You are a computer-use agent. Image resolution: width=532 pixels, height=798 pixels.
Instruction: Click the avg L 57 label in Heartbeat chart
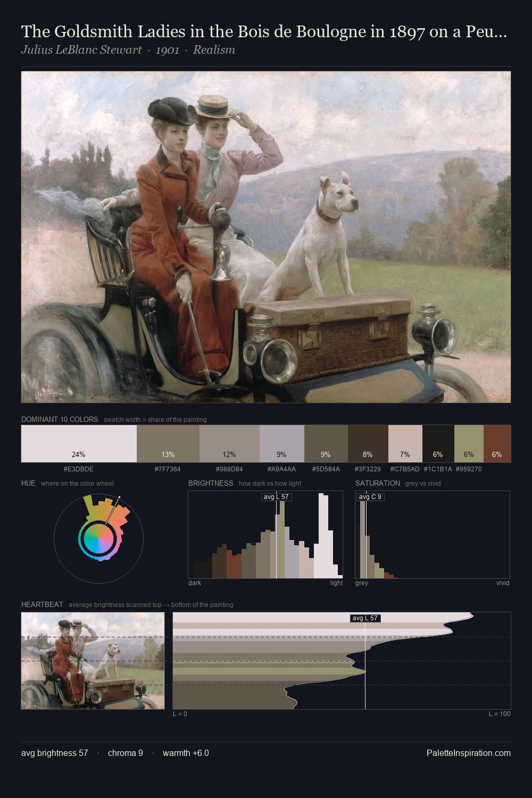365,618
